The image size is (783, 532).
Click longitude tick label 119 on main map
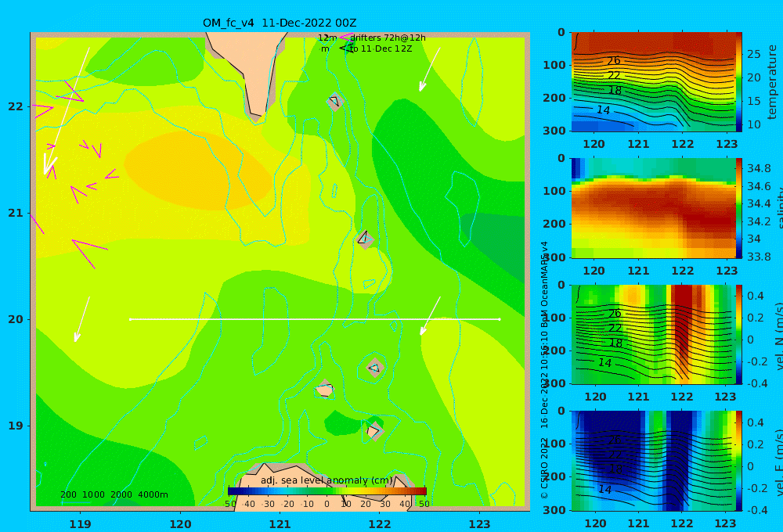pos(80,524)
